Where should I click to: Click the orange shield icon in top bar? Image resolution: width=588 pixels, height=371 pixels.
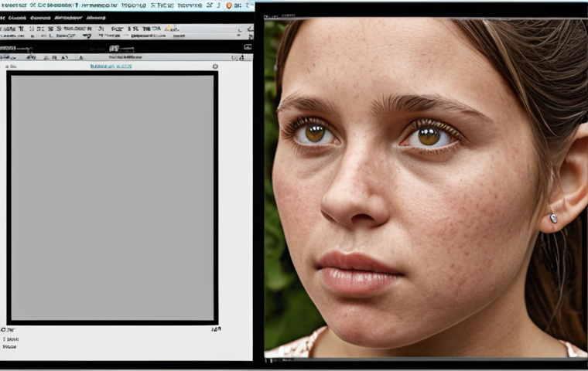pos(229,5)
